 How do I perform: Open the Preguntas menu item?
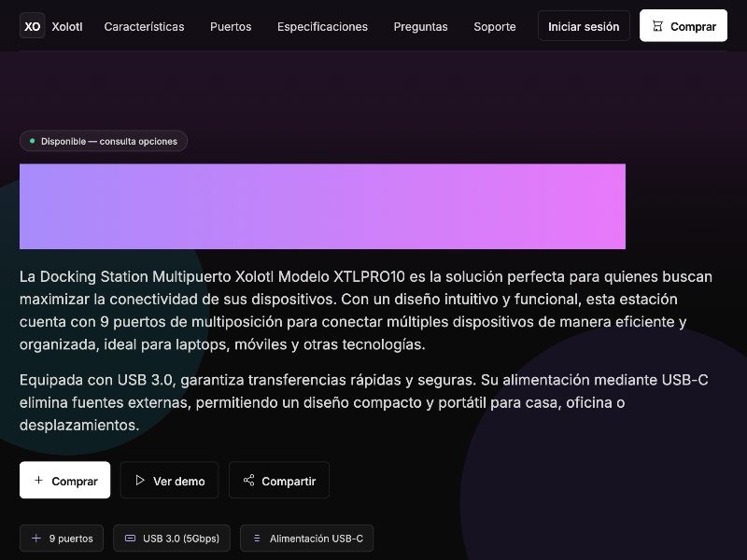[420, 26]
